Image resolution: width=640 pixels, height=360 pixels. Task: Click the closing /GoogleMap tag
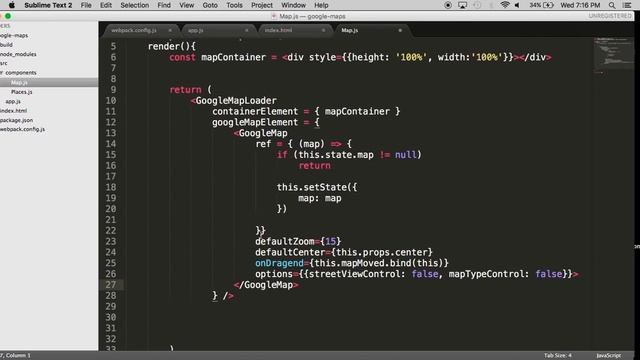(x=266, y=284)
